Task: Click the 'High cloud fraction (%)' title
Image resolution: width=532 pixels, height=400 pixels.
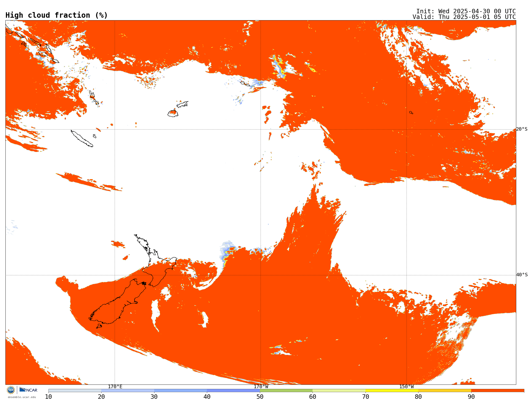Action: click(57, 15)
